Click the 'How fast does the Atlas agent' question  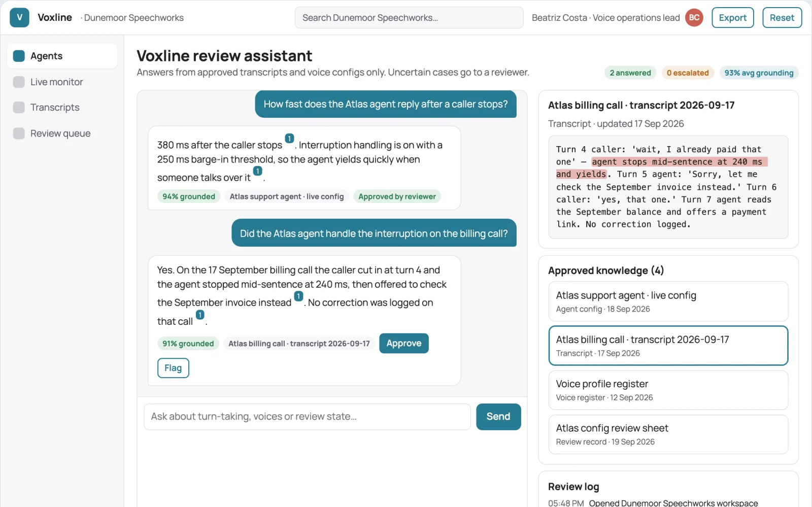pyautogui.click(x=386, y=104)
